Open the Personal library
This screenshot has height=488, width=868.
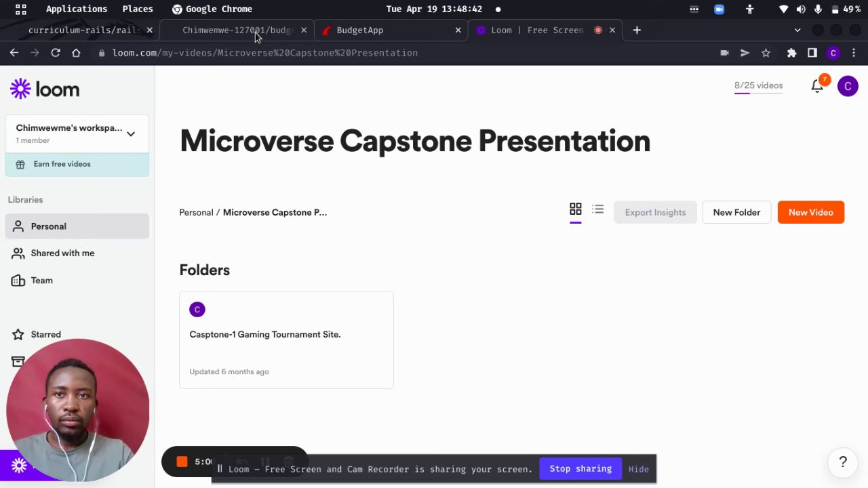pos(77,226)
